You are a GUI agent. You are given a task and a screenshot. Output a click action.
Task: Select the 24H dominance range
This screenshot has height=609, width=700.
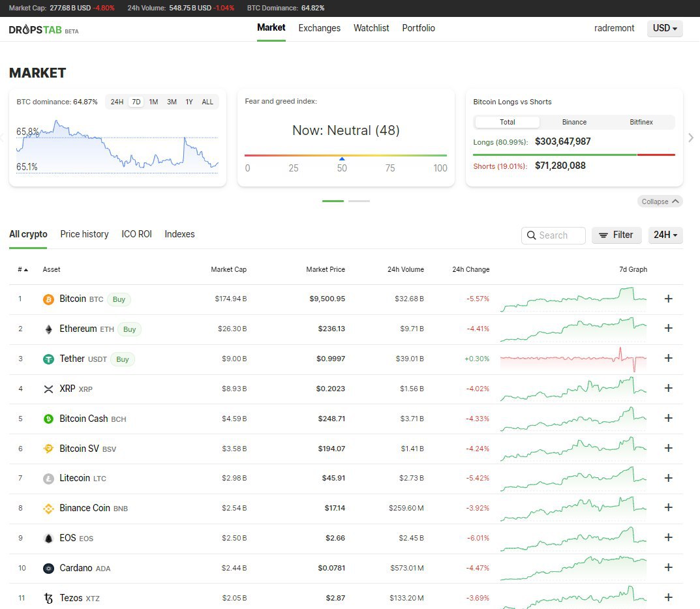coord(117,102)
